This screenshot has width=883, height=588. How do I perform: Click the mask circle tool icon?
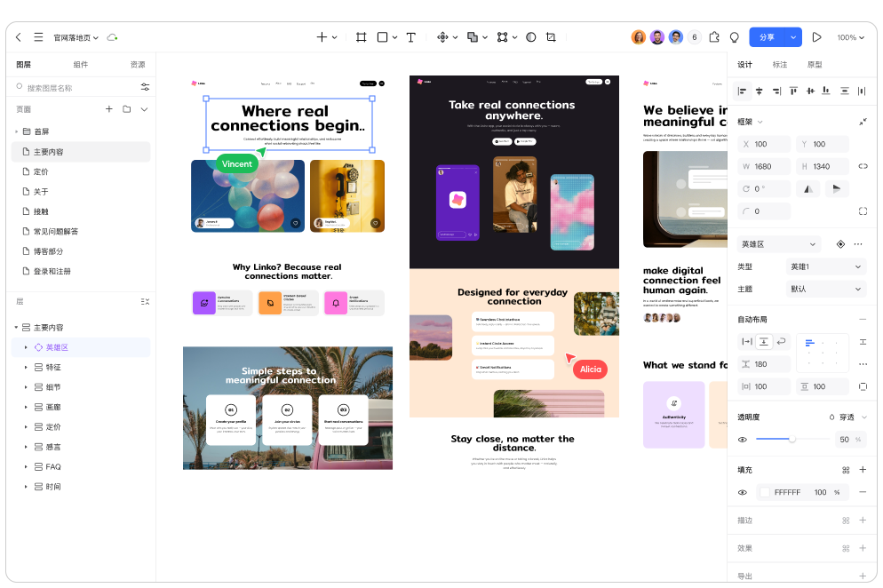530,37
